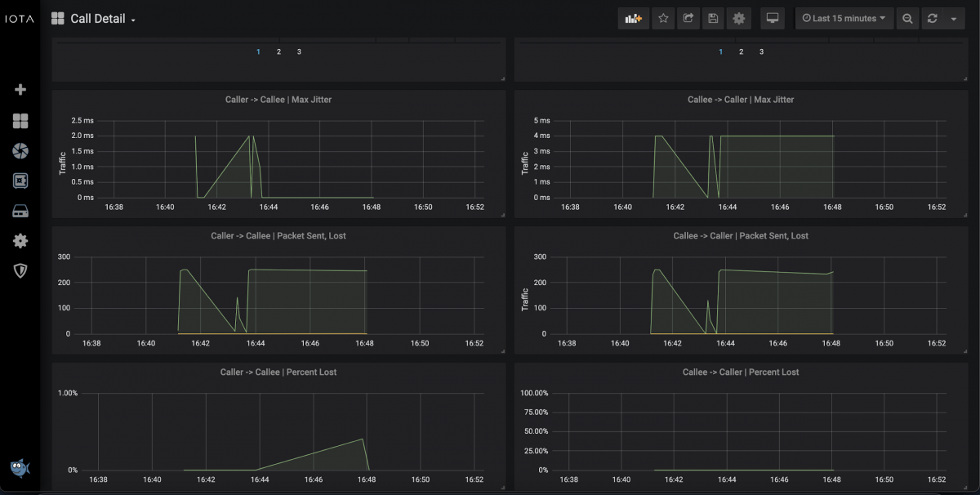Open Dashboards grid icon in sidebar
Viewport: 980px width, 495px height.
pyautogui.click(x=20, y=121)
